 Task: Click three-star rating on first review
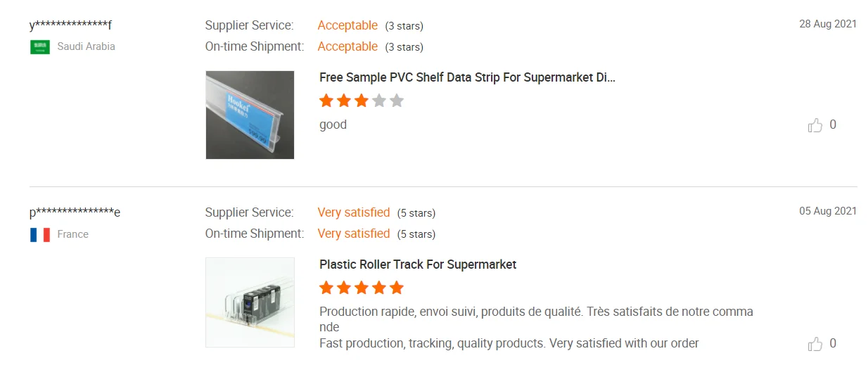click(362, 101)
